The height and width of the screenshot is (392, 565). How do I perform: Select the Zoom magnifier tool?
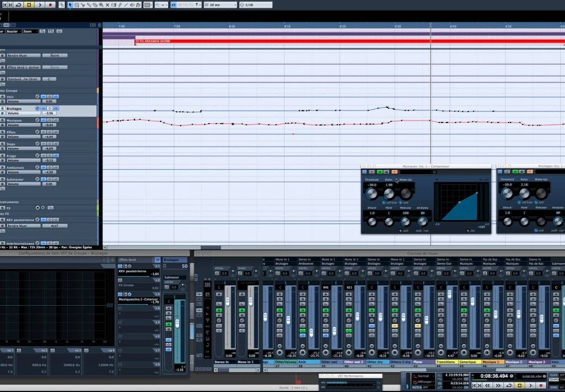[x=101, y=5]
